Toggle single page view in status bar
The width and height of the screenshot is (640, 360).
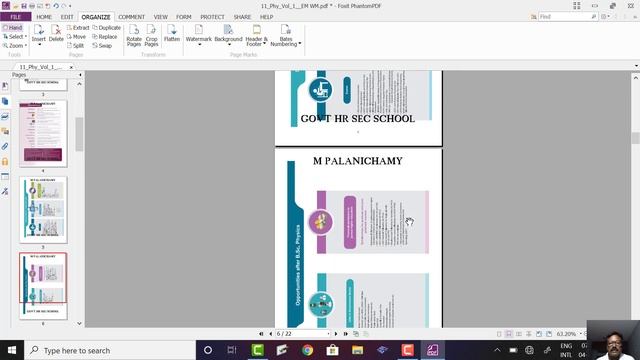[x=499, y=334]
